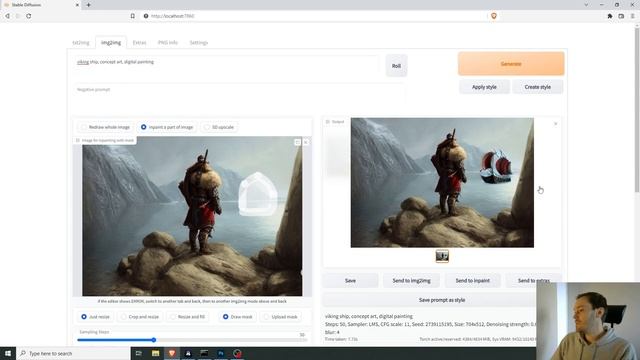640x360 pixels.
Task: Open the browser wallet or sidebar icon
Action: (x=621, y=16)
